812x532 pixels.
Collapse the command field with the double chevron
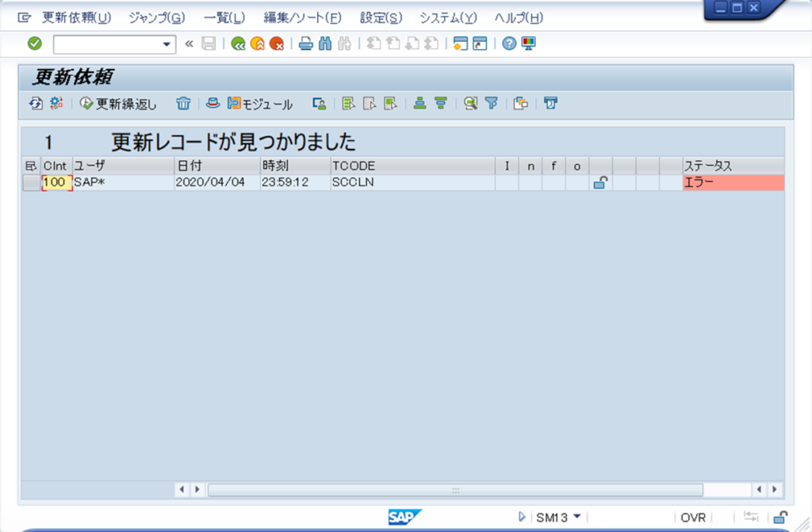coord(189,44)
